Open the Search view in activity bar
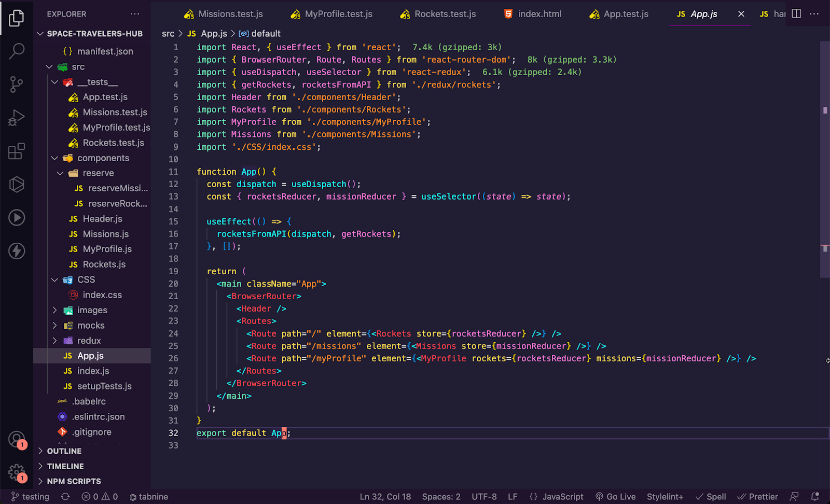 click(x=17, y=51)
